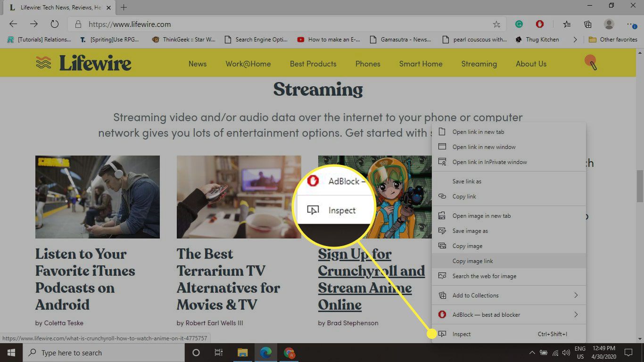The image size is (644, 362).
Task: Choose Save link as
Action: [509, 181]
